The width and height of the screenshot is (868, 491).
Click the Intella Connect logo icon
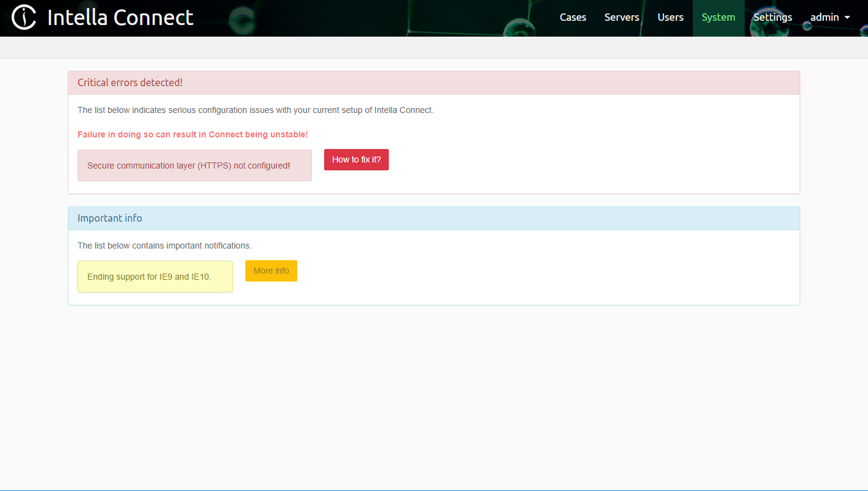tap(23, 17)
